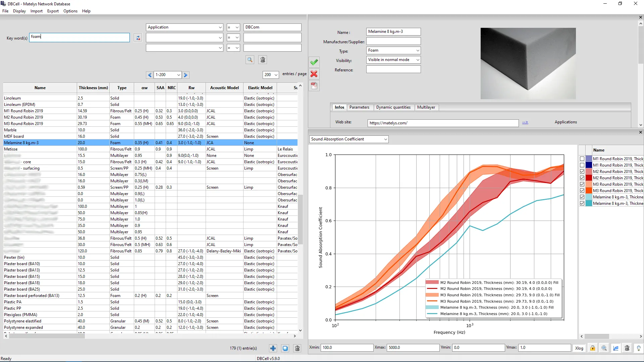Screen dimensions: 644x362
Task: Expand the Visibility normal mode dropdown
Action: (x=393, y=60)
